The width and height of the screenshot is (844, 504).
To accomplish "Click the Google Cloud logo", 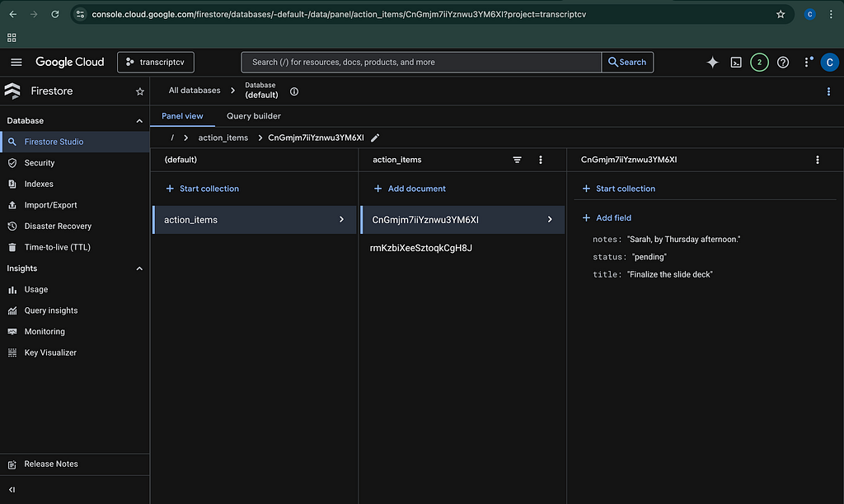I will (70, 63).
